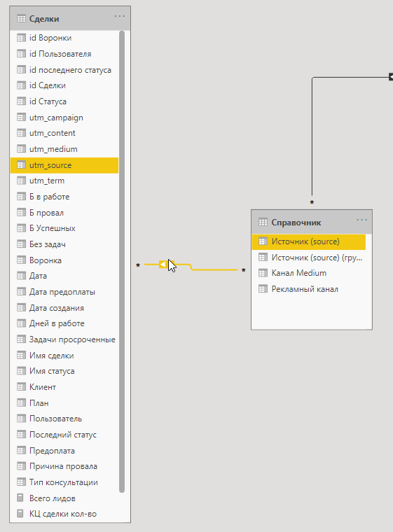Click the column icon next to utm_term
This screenshot has height=532, width=393.
[x=21, y=181]
